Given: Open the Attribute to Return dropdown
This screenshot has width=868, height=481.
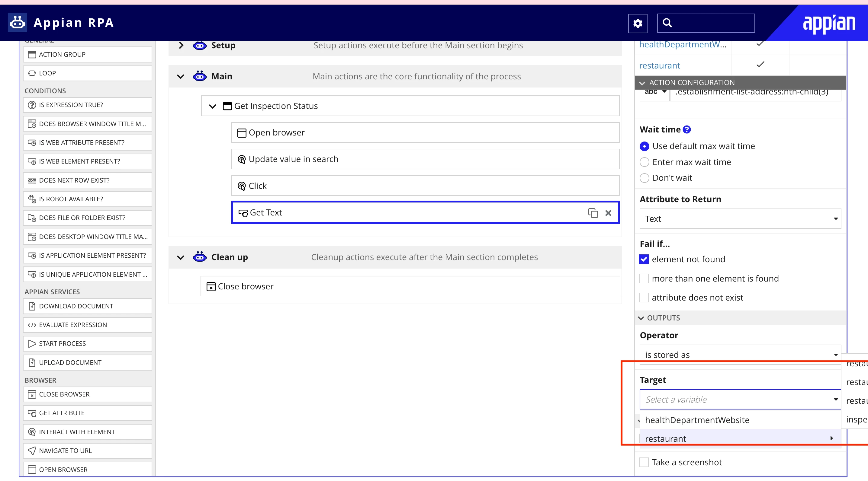Looking at the screenshot, I should click(x=740, y=219).
